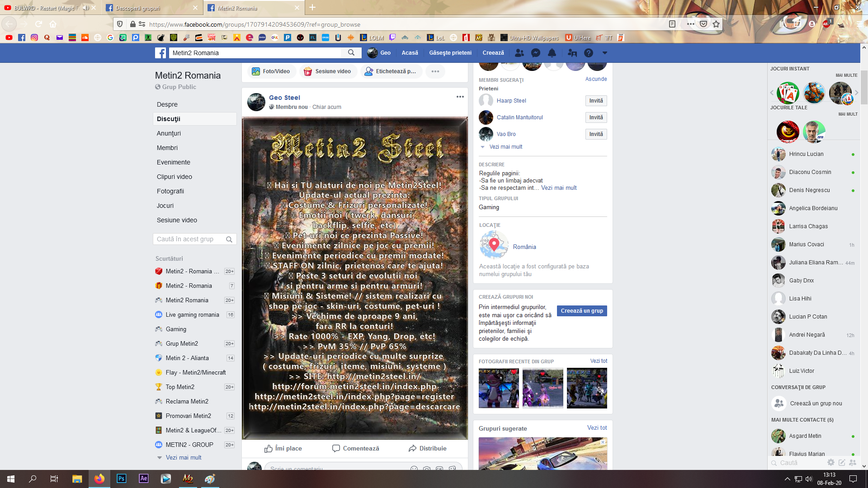Open chat settings gear in the chat sidebar
The width and height of the screenshot is (868, 488).
click(x=831, y=462)
